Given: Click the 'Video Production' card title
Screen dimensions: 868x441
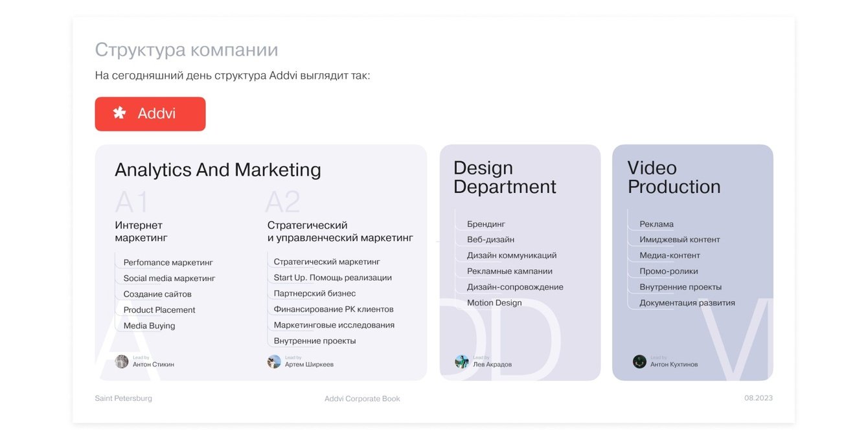Looking at the screenshot, I should pyautogui.click(x=674, y=177).
